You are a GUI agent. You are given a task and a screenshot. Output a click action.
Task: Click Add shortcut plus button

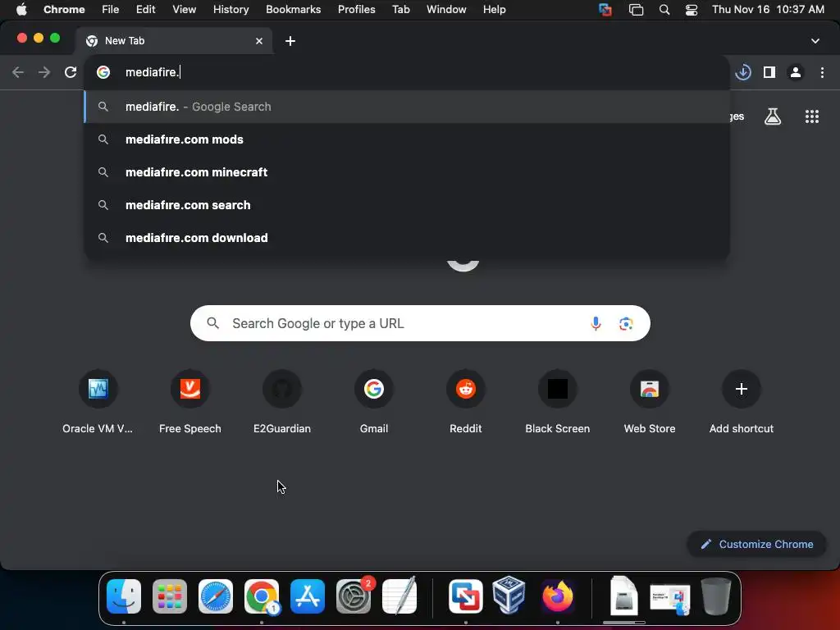[742, 389]
